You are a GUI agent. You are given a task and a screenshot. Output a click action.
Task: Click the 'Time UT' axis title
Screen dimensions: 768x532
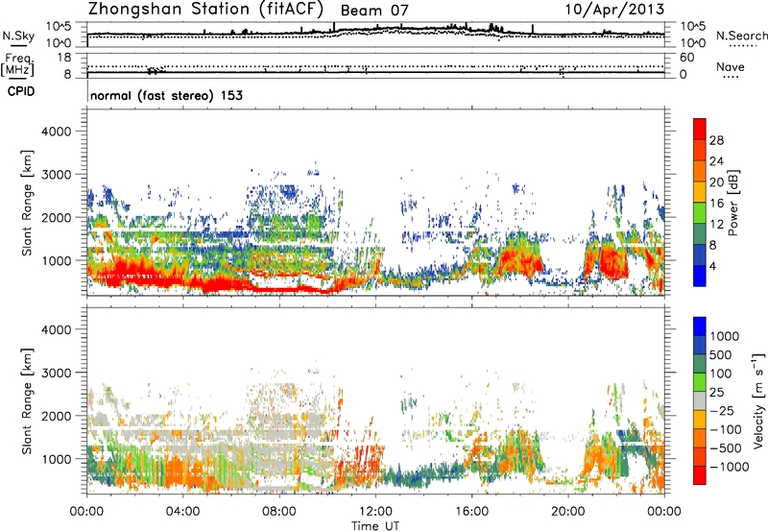375,525
